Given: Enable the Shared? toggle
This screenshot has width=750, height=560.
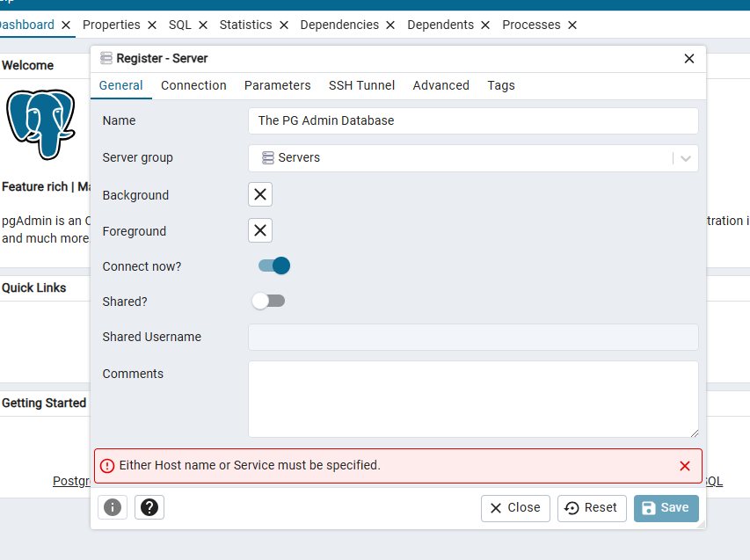Looking at the screenshot, I should (268, 302).
